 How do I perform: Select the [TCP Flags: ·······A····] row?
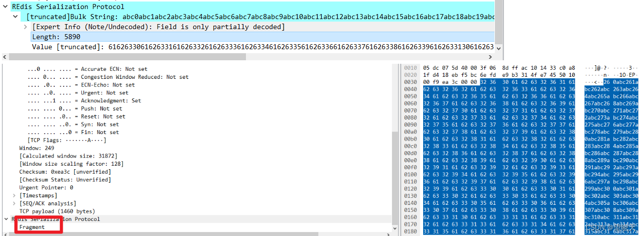click(67, 140)
